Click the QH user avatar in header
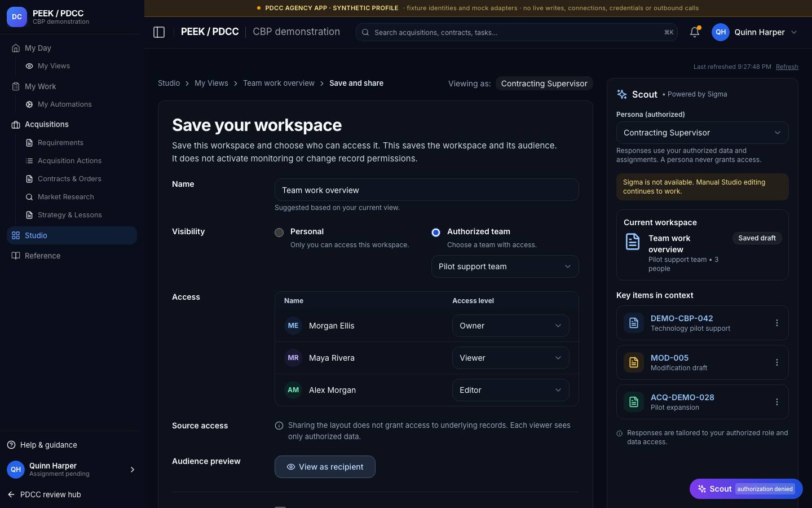This screenshot has height=508, width=812. click(721, 32)
